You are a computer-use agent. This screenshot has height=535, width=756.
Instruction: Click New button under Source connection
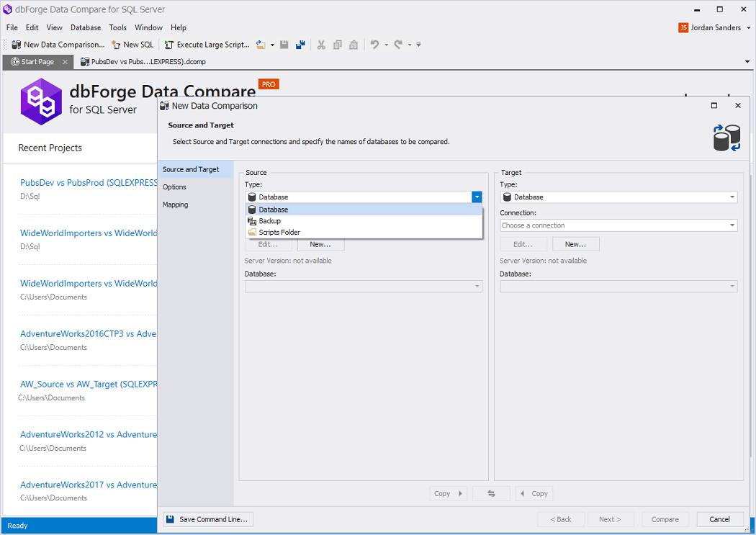[x=320, y=244]
